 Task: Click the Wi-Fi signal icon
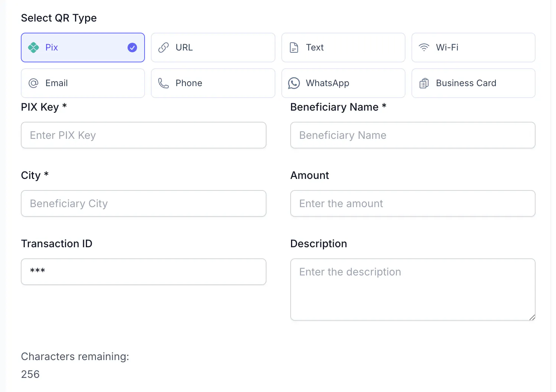424,48
